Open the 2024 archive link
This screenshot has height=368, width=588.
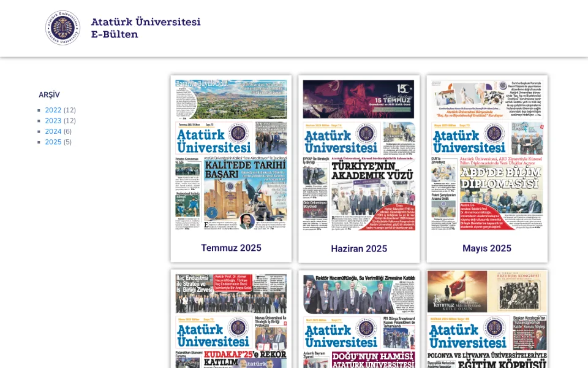point(53,131)
